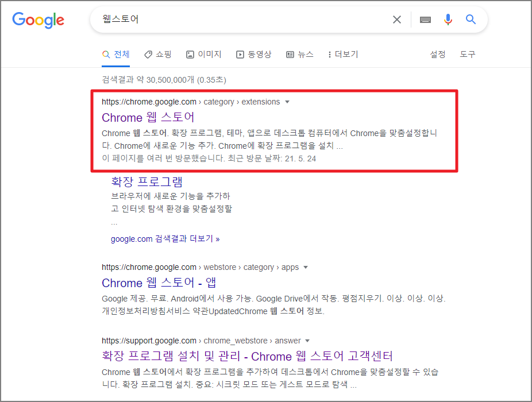Expand dropdown arrow next to chrome_webstore › answer
The image size is (532, 402).
pyautogui.click(x=307, y=341)
